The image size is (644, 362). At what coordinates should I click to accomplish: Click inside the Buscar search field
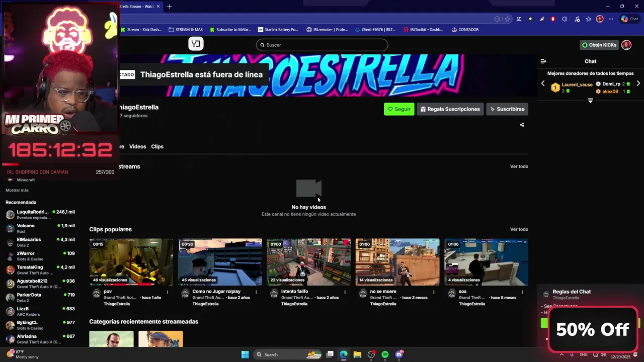322,45
